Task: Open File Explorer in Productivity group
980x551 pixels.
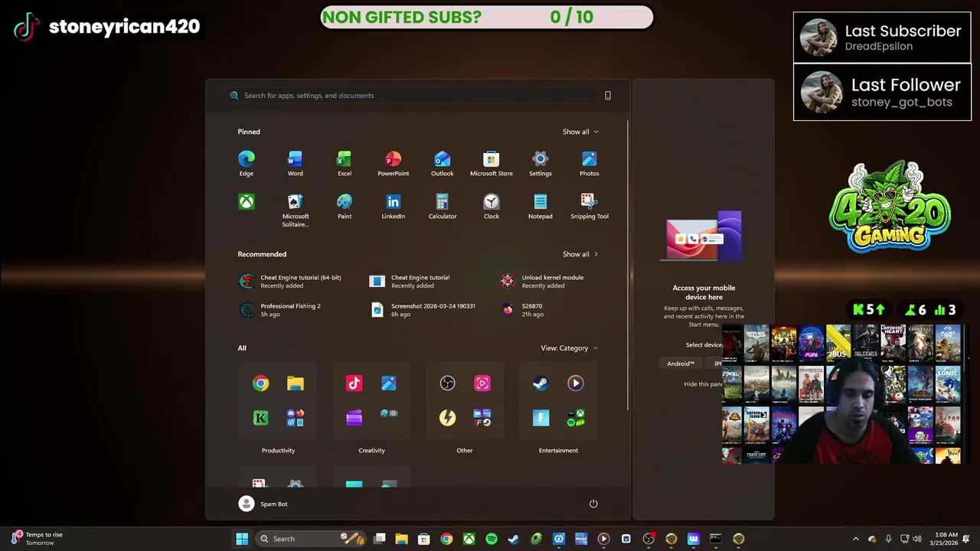Action: point(295,383)
